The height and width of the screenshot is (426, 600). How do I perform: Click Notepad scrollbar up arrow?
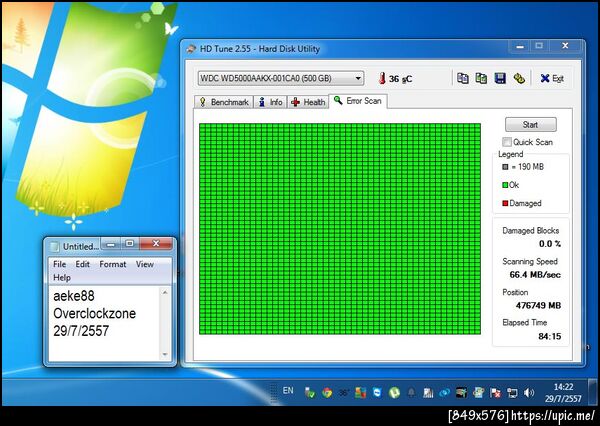pos(165,292)
